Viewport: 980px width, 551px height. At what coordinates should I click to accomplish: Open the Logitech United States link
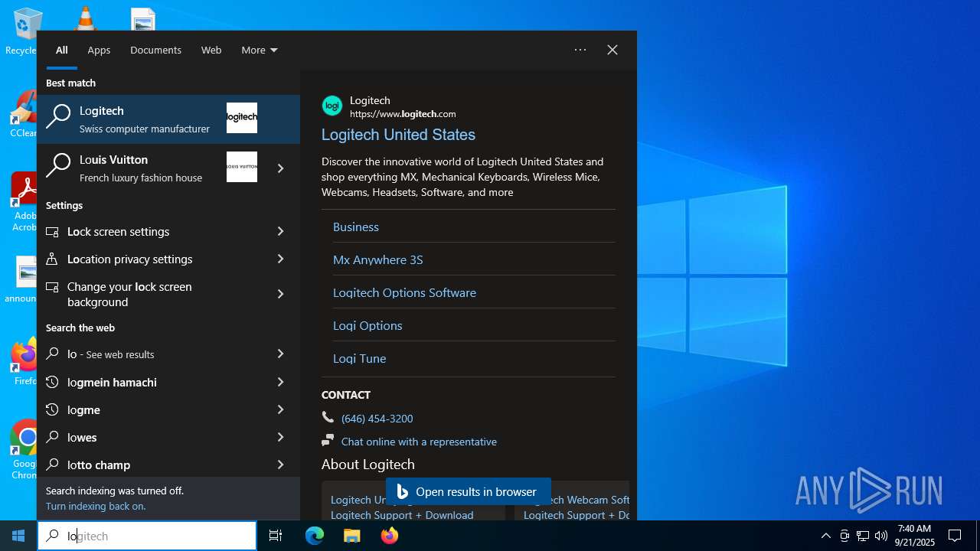(398, 135)
